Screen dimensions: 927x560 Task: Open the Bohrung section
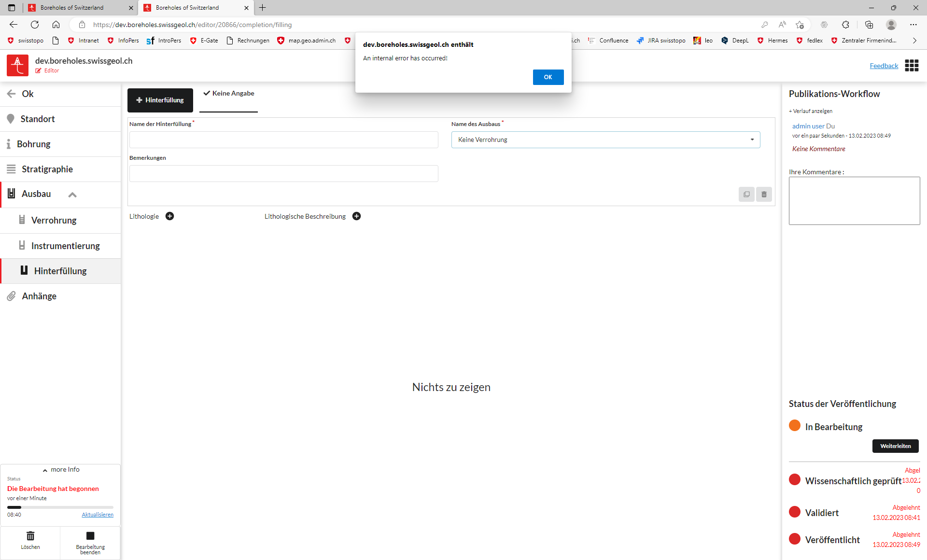(x=60, y=144)
